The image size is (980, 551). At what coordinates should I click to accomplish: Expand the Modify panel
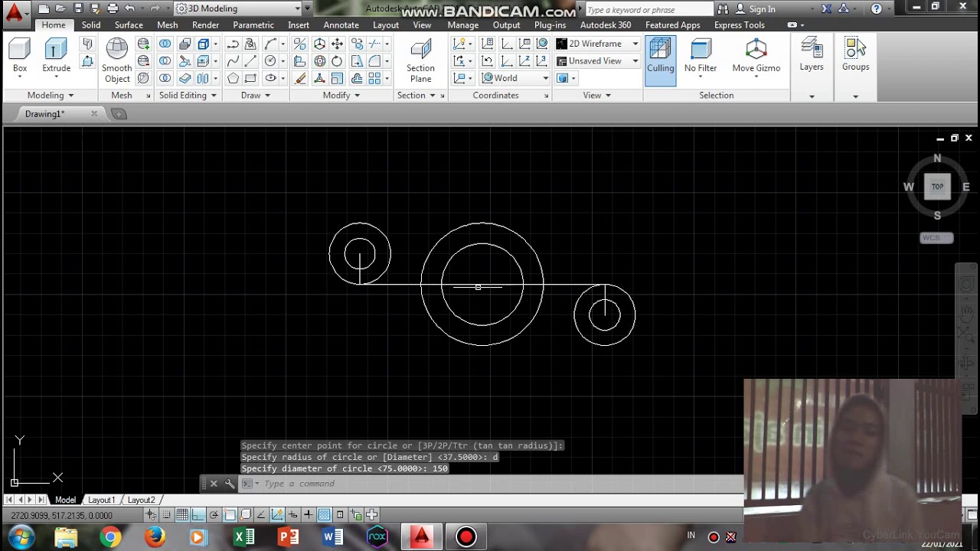[341, 95]
